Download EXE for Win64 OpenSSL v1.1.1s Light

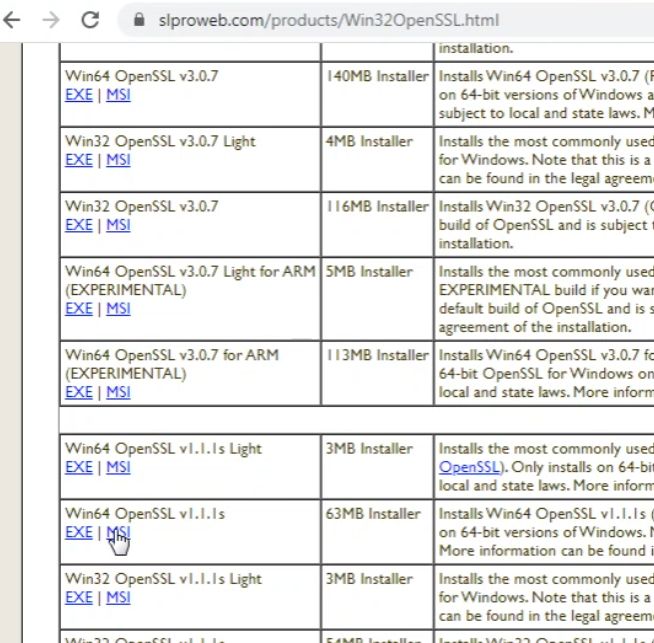click(79, 467)
